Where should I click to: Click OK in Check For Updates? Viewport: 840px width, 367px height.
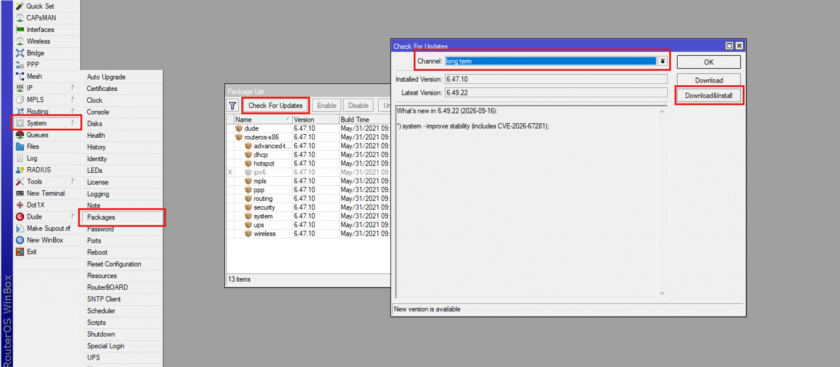pyautogui.click(x=708, y=62)
